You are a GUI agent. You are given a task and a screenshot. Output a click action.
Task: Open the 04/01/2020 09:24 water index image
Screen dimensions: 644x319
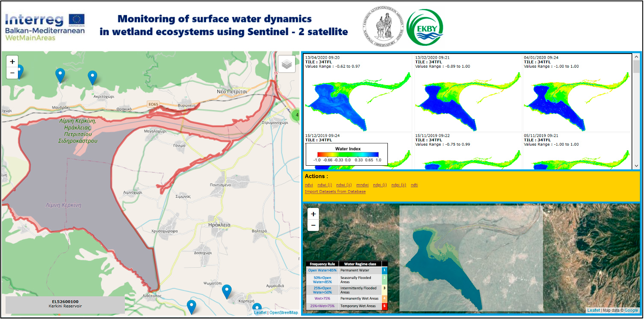coord(576,101)
